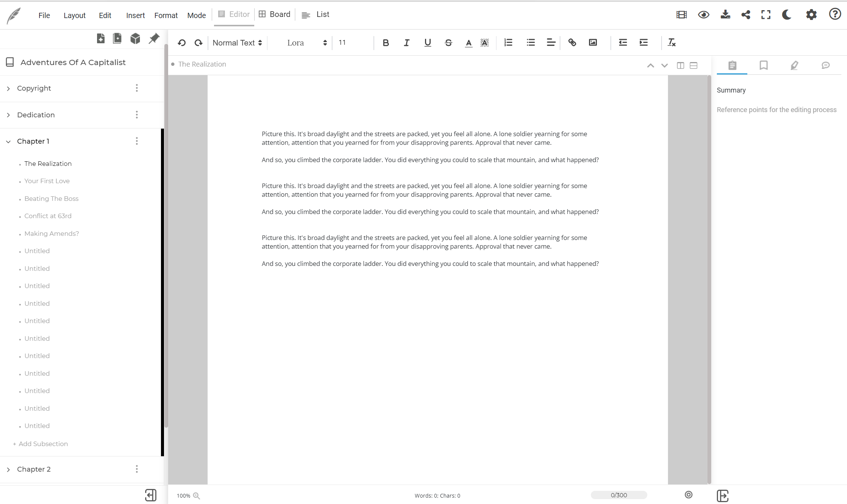Open the Your First Love subsection
This screenshot has height=504, width=847.
[x=47, y=181]
